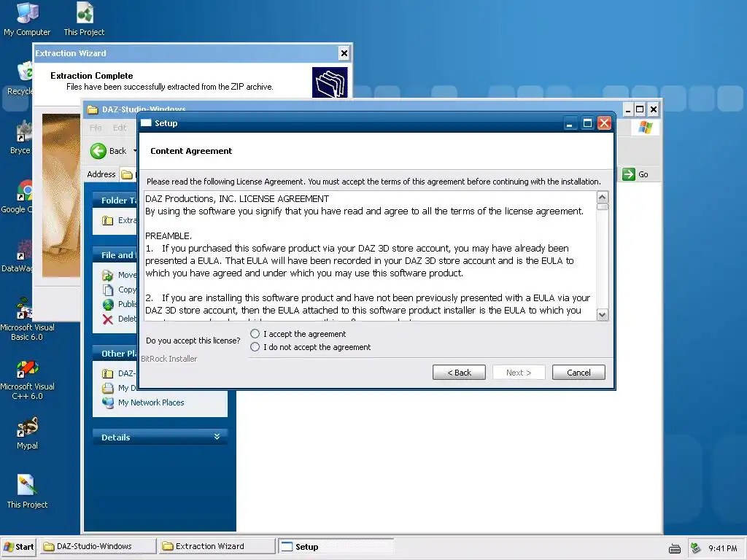Click the 'Content Agreement' heading

pos(191,151)
